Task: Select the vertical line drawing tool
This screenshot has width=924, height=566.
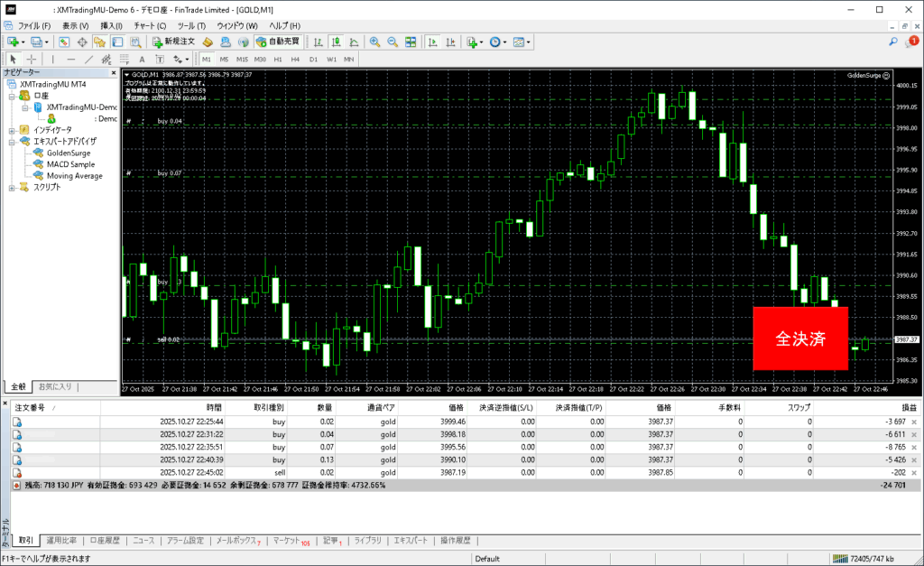Action: tap(53, 60)
